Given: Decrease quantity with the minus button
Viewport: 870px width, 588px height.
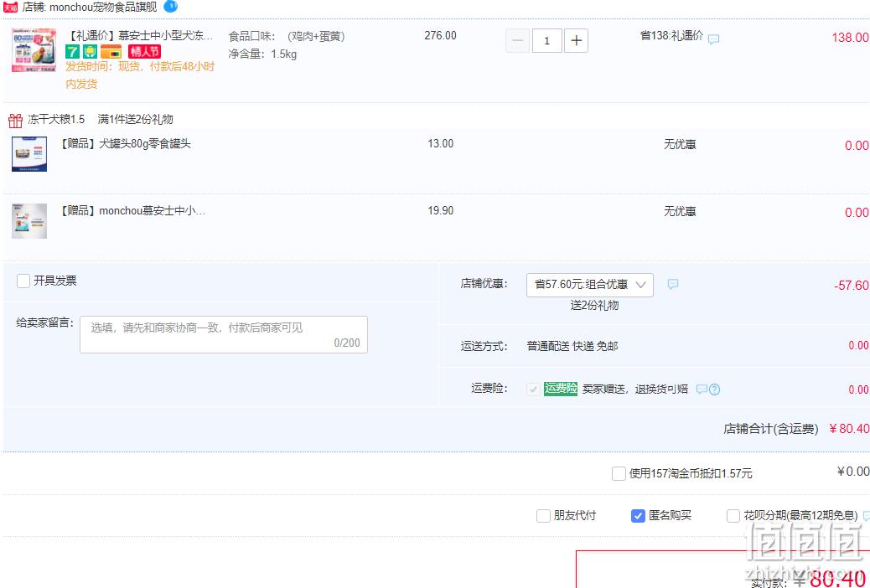Looking at the screenshot, I should click(x=518, y=40).
